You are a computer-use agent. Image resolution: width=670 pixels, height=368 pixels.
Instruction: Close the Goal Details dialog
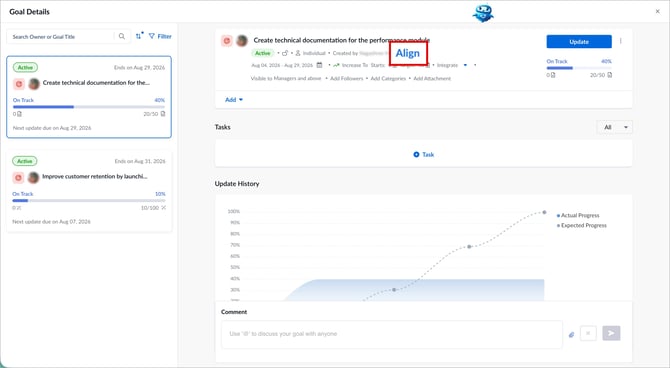coord(658,12)
